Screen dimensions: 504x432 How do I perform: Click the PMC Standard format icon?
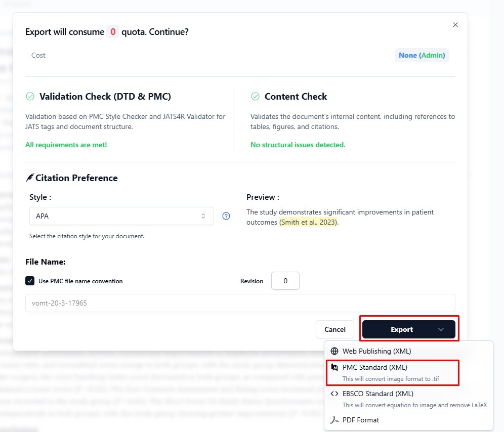pyautogui.click(x=334, y=367)
